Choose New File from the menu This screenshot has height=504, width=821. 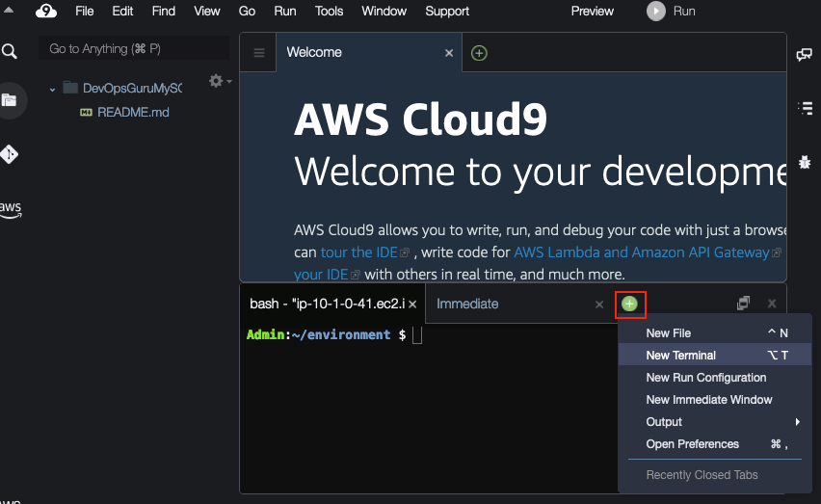coord(715,332)
